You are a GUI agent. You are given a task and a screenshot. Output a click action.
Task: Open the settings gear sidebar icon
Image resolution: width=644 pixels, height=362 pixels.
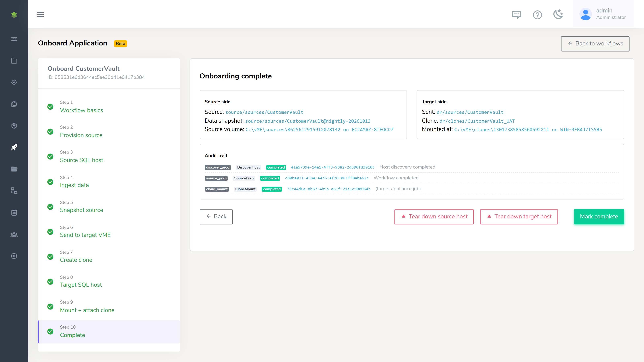click(14, 256)
